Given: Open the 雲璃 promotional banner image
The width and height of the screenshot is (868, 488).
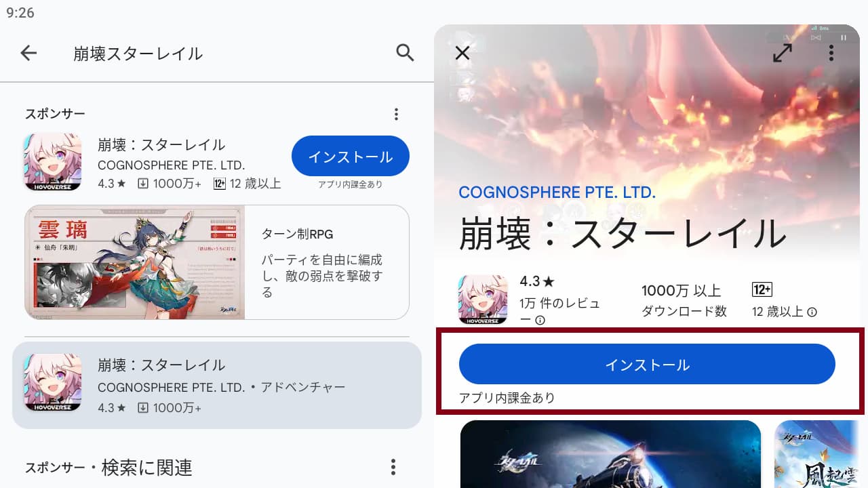Looking at the screenshot, I should click(135, 262).
